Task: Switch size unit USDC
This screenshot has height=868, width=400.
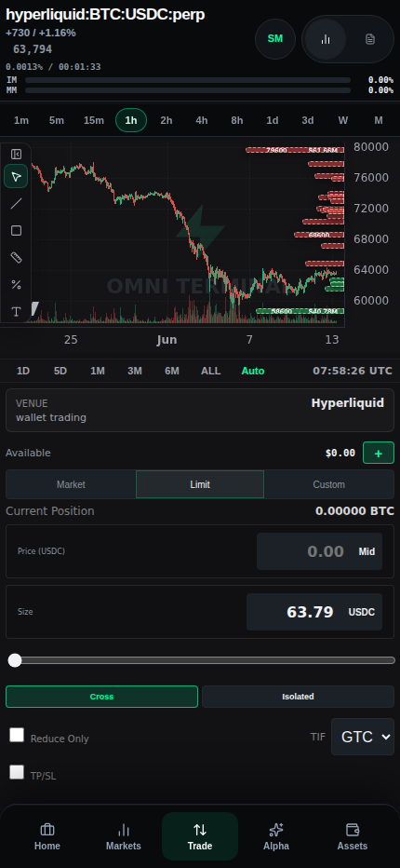Action: [361, 612]
